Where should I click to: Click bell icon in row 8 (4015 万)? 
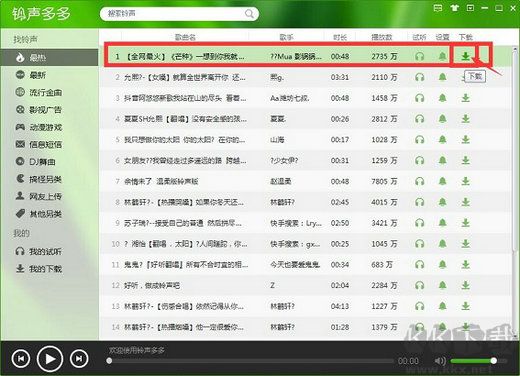coord(442,202)
